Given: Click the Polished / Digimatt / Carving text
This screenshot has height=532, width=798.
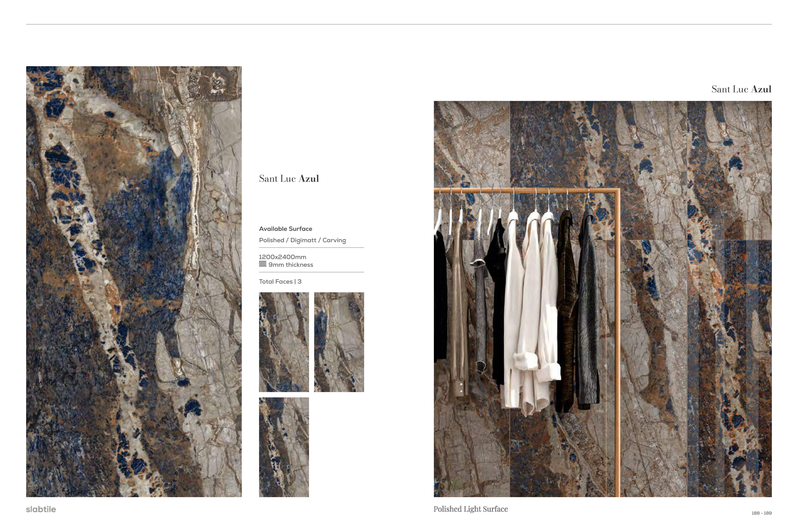Looking at the screenshot, I should pos(302,240).
